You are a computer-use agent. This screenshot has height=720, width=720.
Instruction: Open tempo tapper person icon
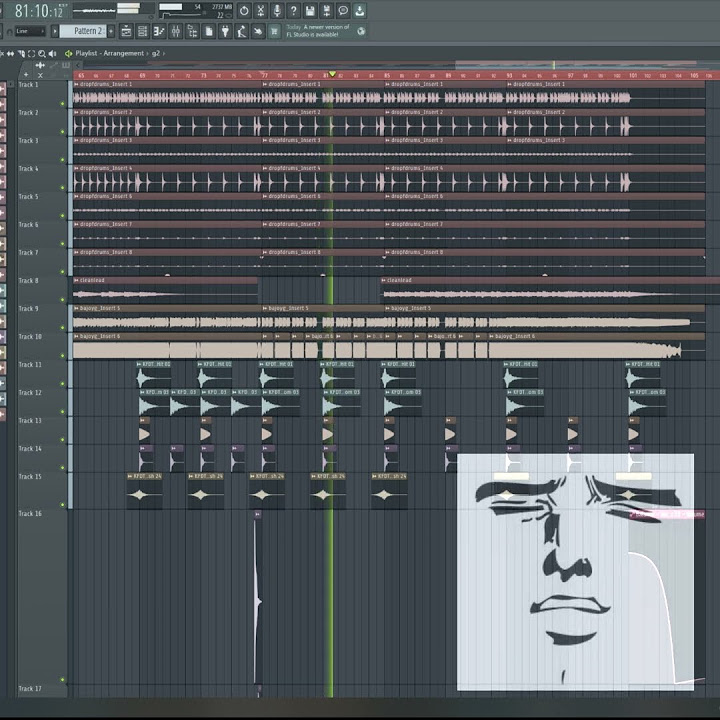click(x=242, y=31)
